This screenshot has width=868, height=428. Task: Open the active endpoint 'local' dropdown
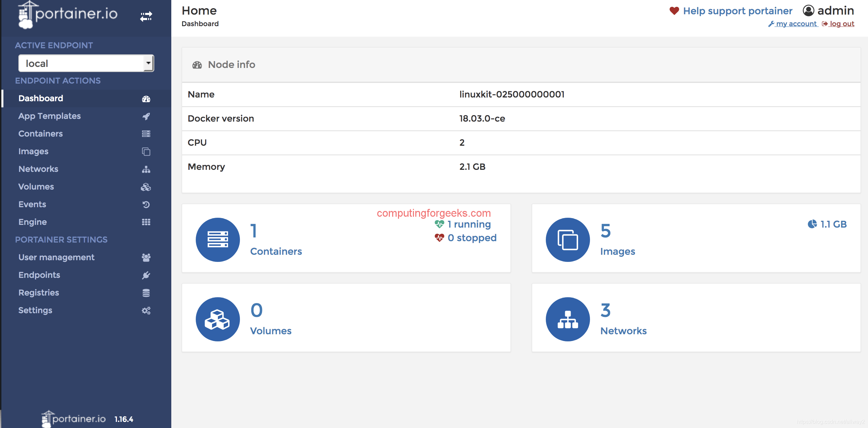point(86,63)
